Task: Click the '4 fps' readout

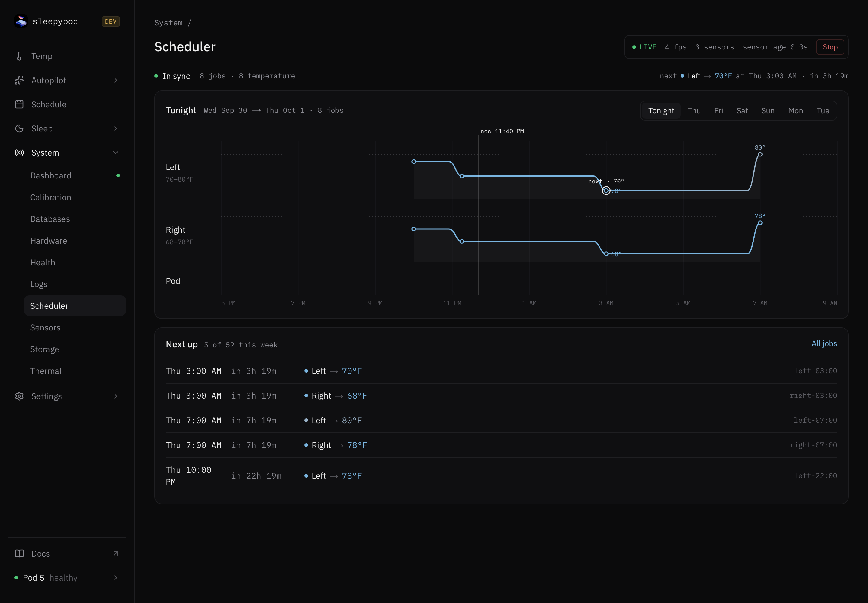Action: 675,47
